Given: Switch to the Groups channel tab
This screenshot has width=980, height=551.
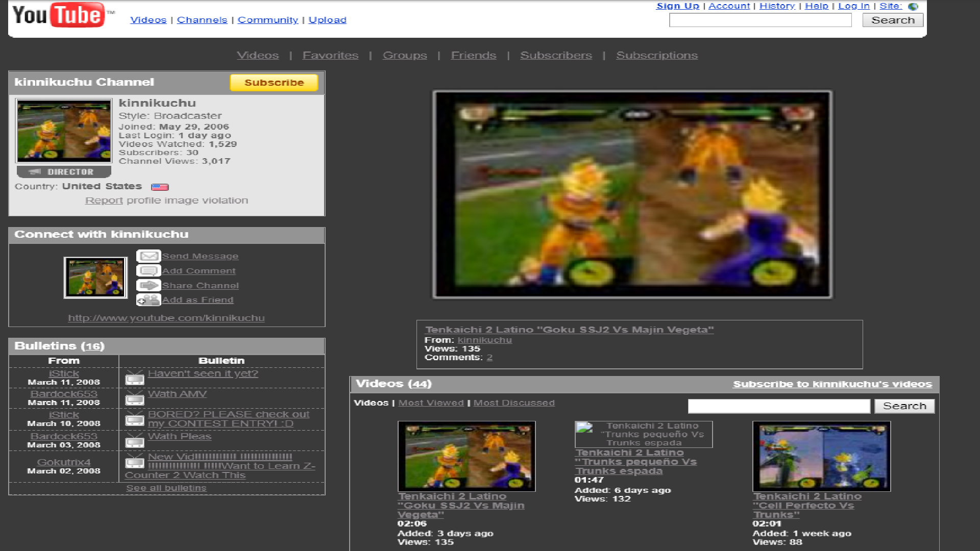Looking at the screenshot, I should (405, 55).
